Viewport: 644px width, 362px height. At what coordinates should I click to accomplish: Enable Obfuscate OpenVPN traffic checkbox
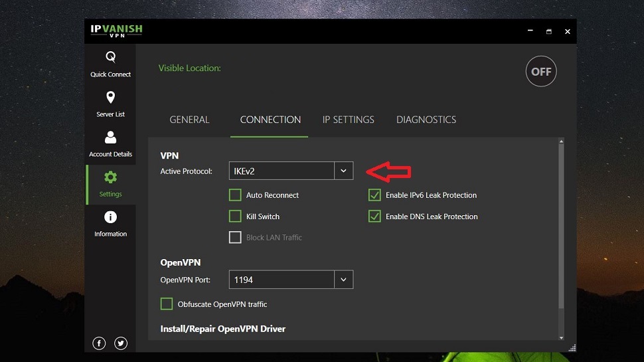tap(167, 304)
